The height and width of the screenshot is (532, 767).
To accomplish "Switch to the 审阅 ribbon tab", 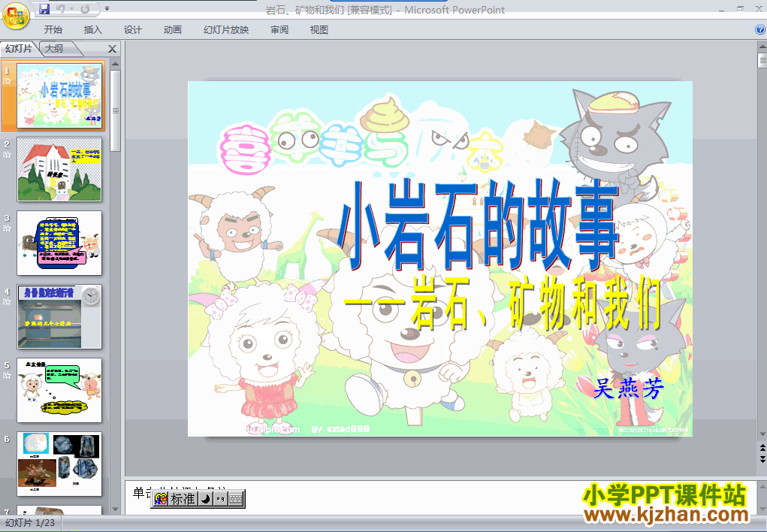I will (x=279, y=30).
